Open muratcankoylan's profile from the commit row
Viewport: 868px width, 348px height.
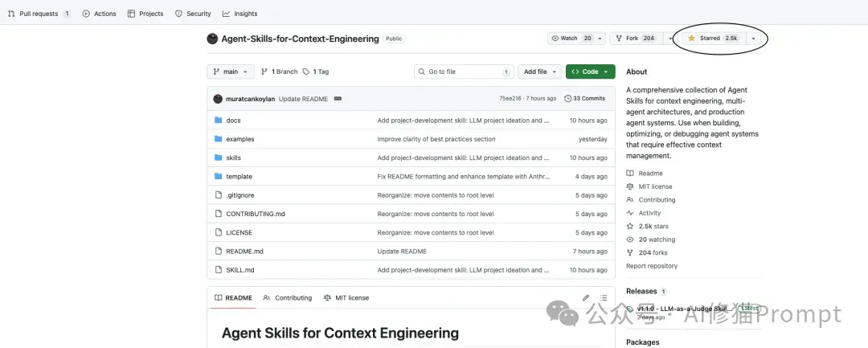pyautogui.click(x=250, y=99)
